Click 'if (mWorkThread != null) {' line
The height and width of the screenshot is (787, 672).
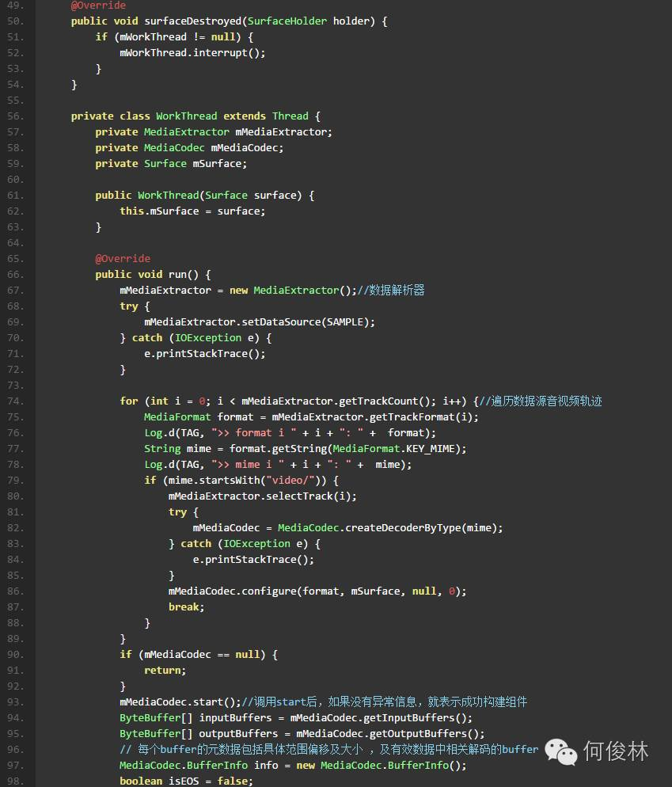click(174, 36)
